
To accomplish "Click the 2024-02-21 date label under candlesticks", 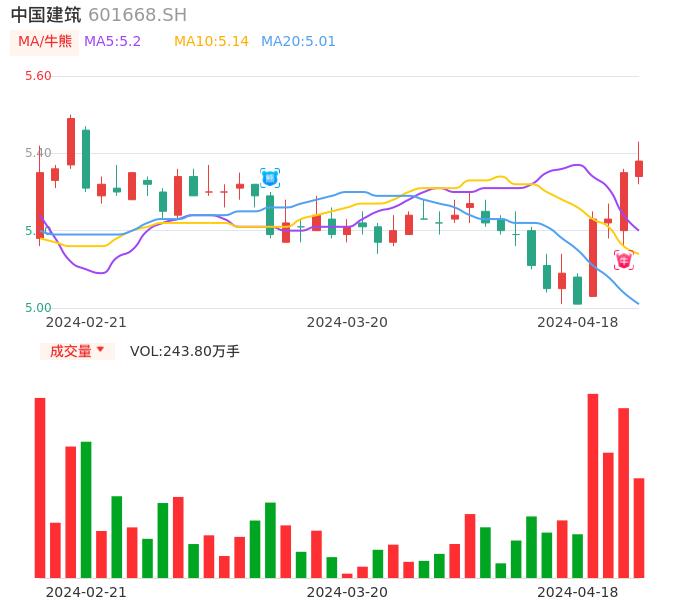I will tap(86, 322).
